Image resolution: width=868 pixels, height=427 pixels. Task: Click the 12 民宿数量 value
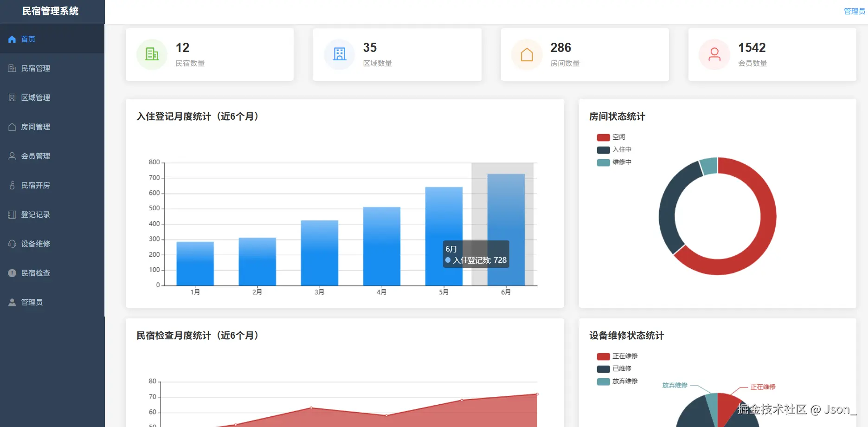pyautogui.click(x=182, y=48)
